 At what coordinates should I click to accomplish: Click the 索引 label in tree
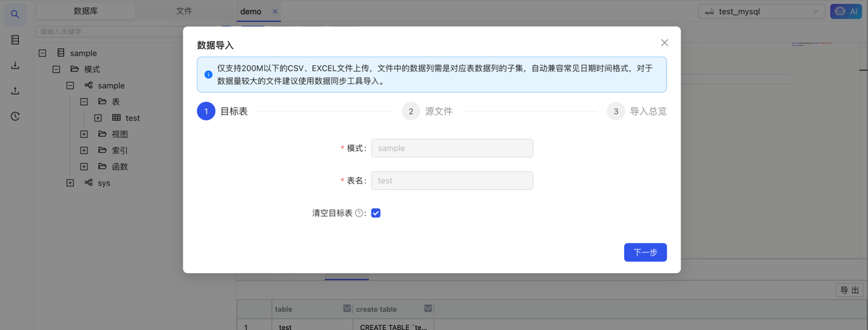click(x=120, y=150)
